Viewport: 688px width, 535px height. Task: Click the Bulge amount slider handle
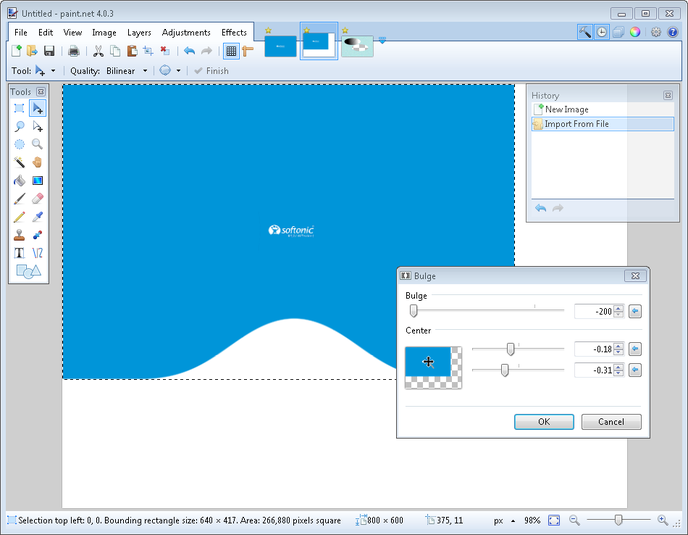pos(413,311)
